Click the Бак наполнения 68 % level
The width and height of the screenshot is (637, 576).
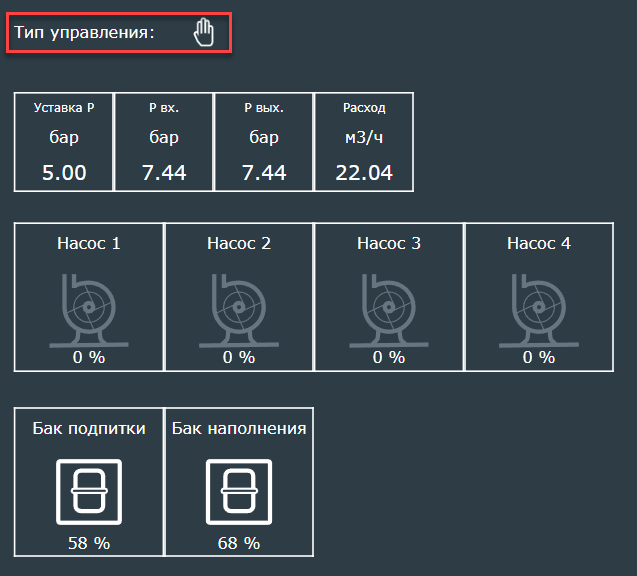click(238, 543)
